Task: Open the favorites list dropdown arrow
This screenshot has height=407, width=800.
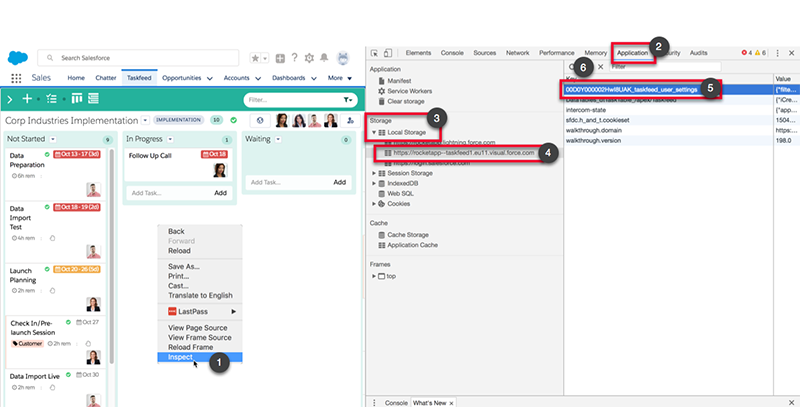Action: coord(265,58)
